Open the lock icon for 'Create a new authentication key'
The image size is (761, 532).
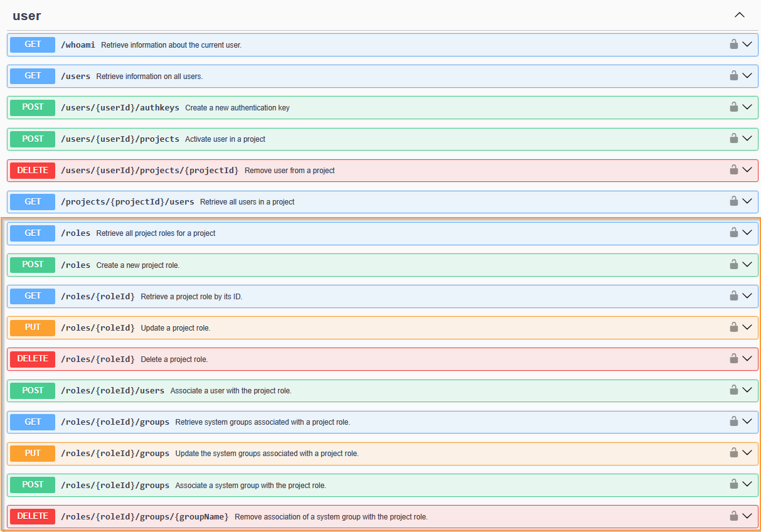coord(733,107)
